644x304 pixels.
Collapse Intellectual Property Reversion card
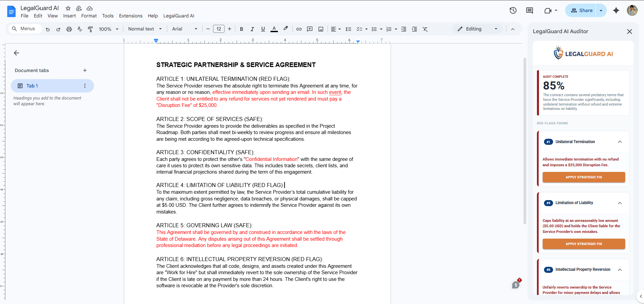tap(620, 269)
